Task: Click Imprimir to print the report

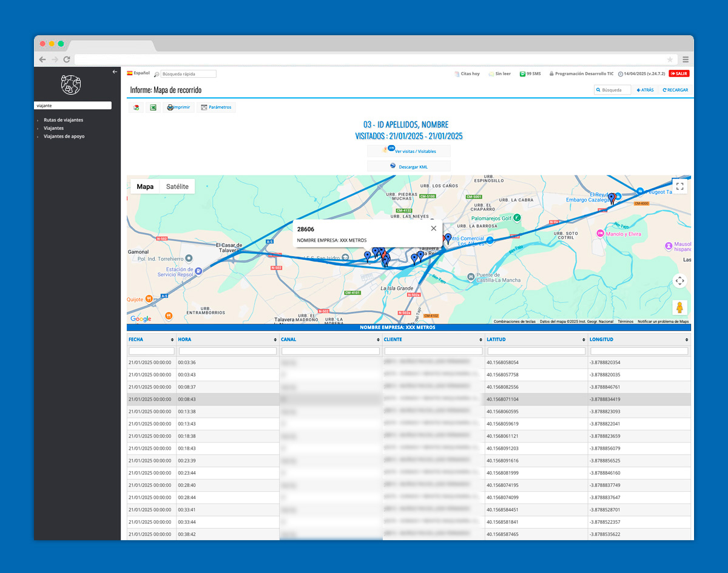Action: pos(178,107)
